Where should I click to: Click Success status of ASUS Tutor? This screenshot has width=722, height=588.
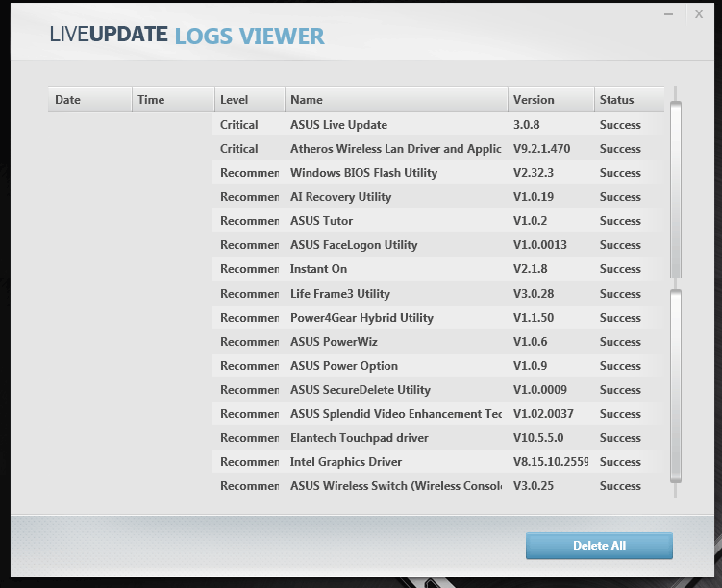(x=620, y=220)
